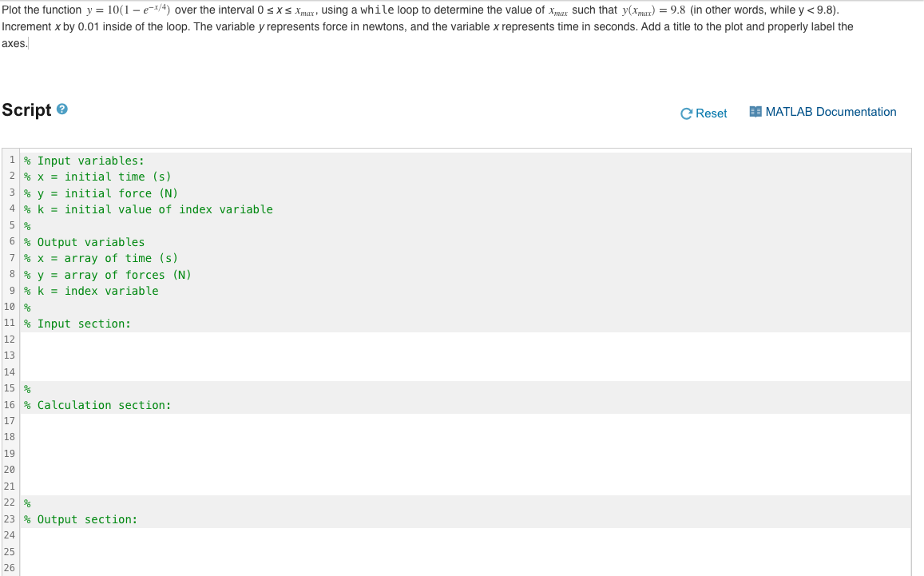The image size is (924, 576).
Task: Click the '% Output variables' comment line
Action: pyautogui.click(x=84, y=241)
